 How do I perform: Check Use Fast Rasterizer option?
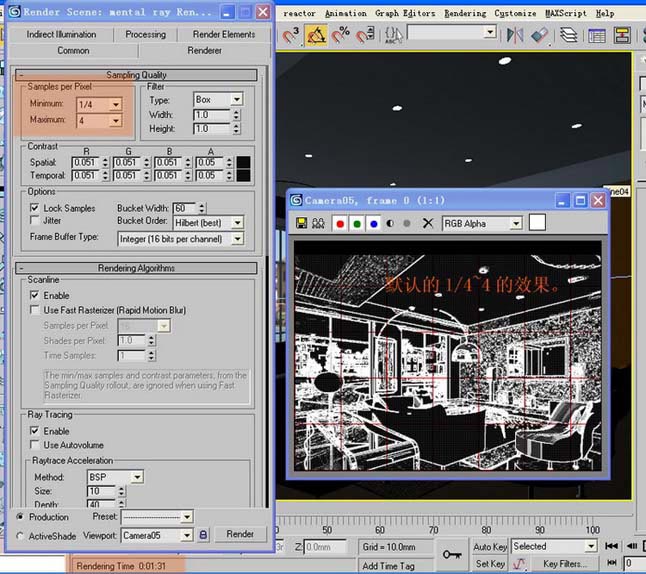click(x=35, y=309)
